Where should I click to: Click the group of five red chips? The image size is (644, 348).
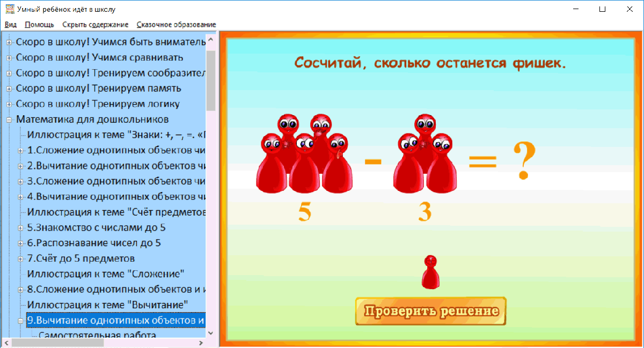click(303, 156)
